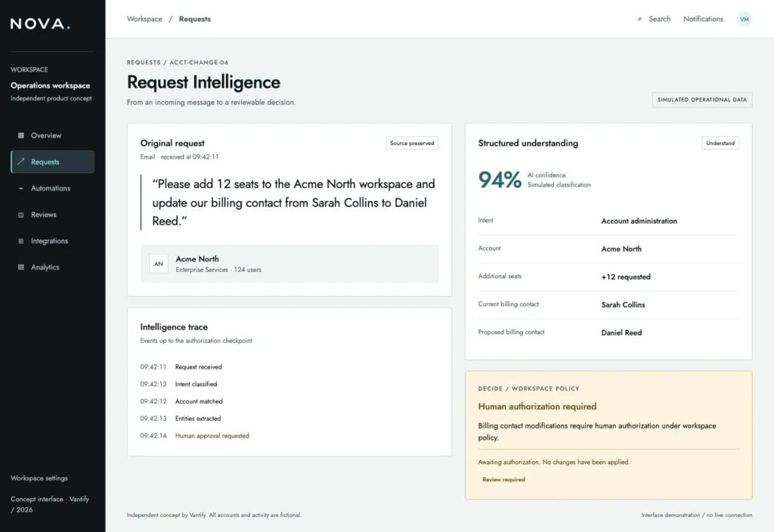Click the AN account badge for Acme North
This screenshot has height=532, width=774.
[159, 264]
